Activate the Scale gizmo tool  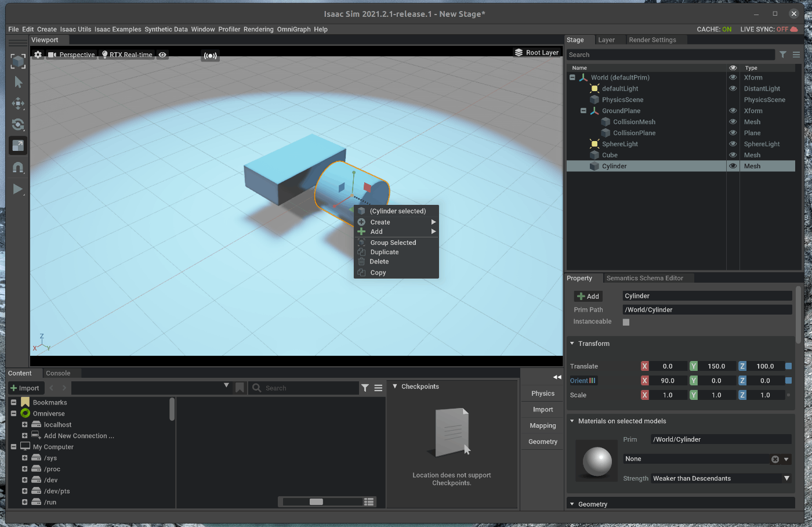[x=18, y=146]
